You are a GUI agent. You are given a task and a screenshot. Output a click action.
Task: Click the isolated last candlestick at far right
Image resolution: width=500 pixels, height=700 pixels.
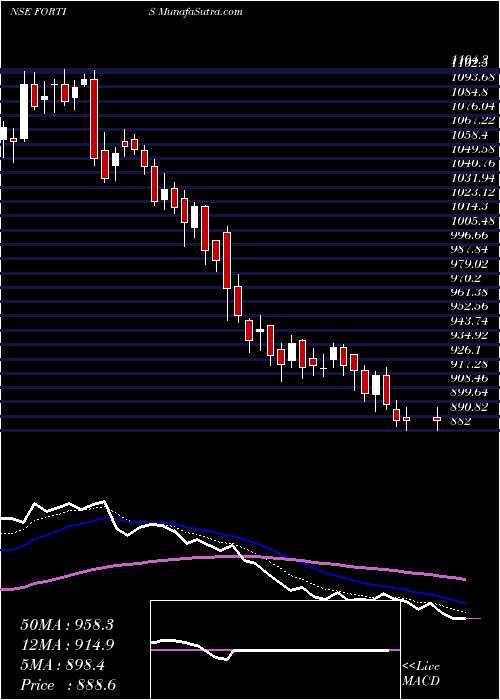pos(437,419)
